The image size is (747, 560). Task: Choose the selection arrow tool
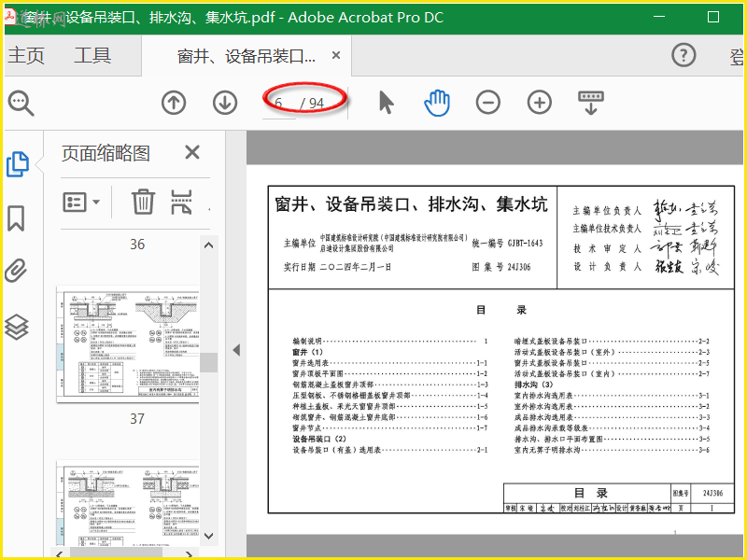(x=387, y=103)
